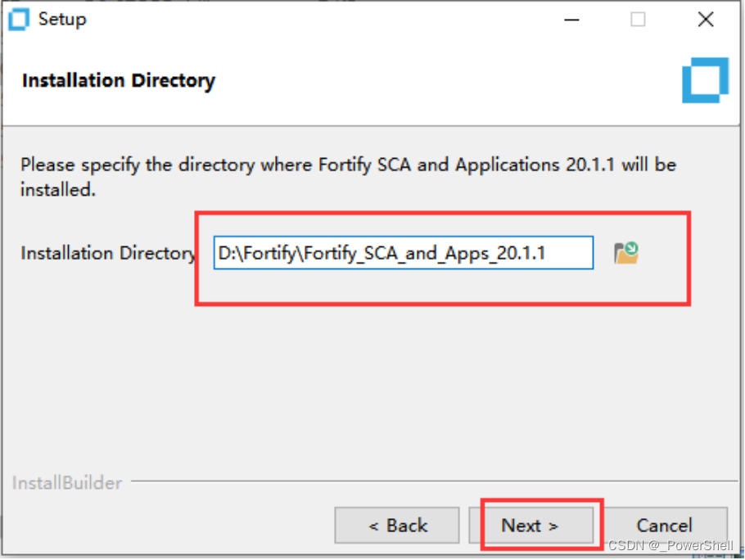Click the 'Please specify the directory' instruction text
The width and height of the screenshot is (745, 560).
(348, 177)
